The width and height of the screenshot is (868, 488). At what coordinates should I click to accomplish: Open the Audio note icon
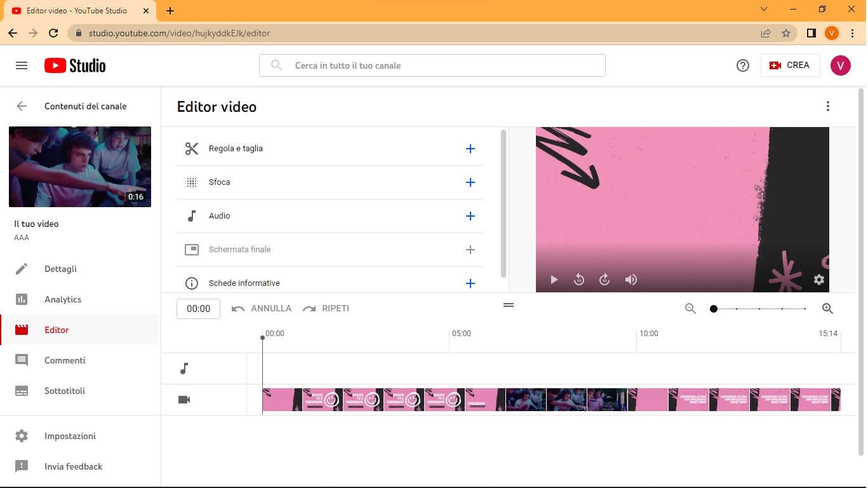pos(191,215)
